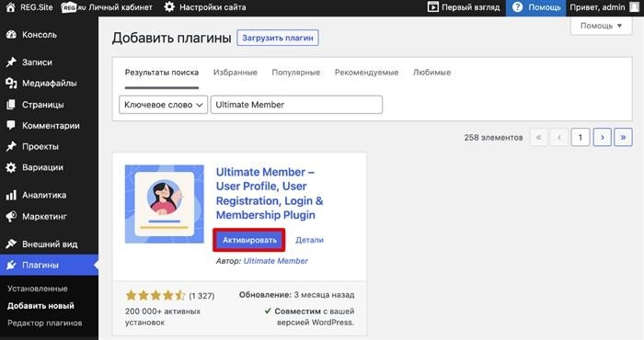Open the Консоль menu item
Viewport: 644px width, 340px height.
[x=50, y=35]
